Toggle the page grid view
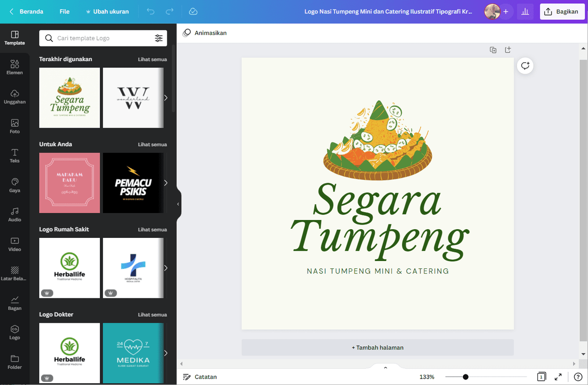This screenshot has width=588, height=385. click(x=541, y=377)
